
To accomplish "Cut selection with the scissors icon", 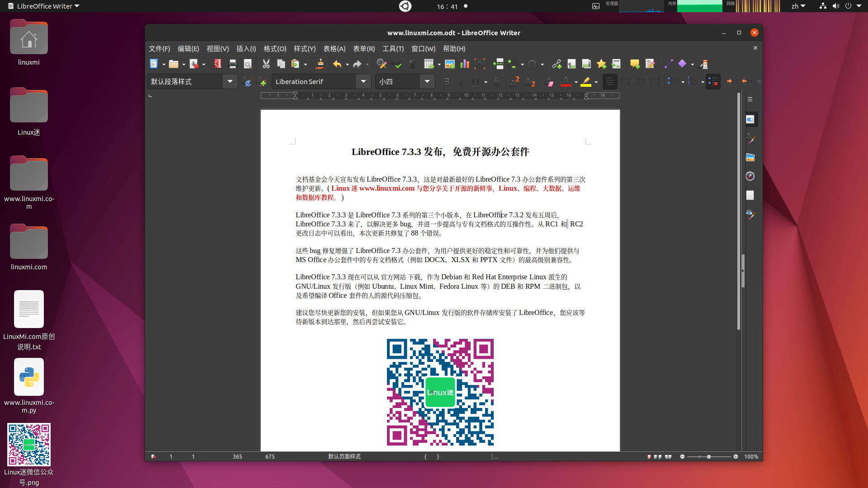I will pos(266,64).
